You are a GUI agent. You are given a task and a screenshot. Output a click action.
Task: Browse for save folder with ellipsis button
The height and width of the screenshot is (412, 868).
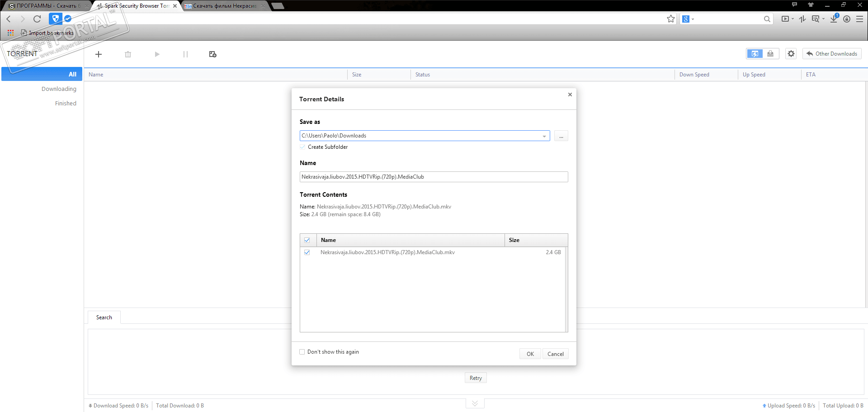coord(561,136)
